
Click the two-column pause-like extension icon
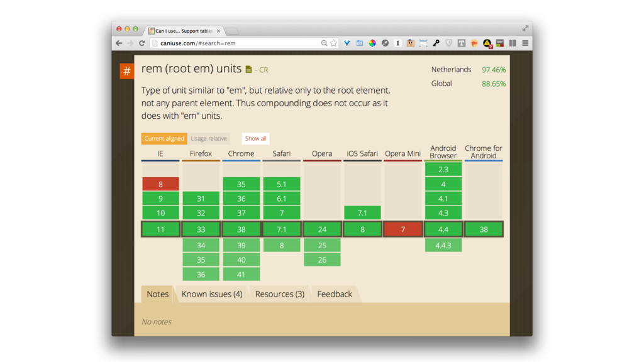click(513, 43)
